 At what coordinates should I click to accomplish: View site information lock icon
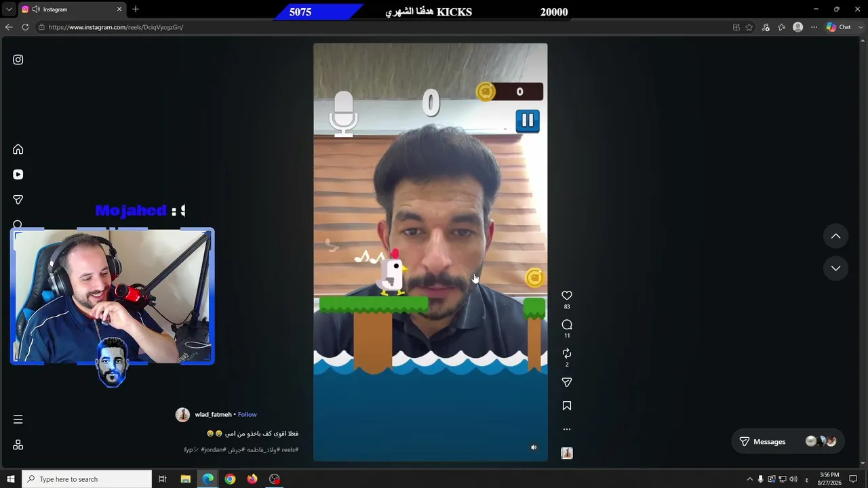41,27
